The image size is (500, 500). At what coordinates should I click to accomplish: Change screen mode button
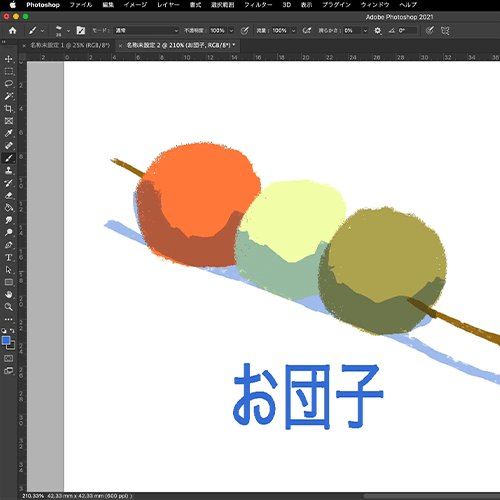9,371
